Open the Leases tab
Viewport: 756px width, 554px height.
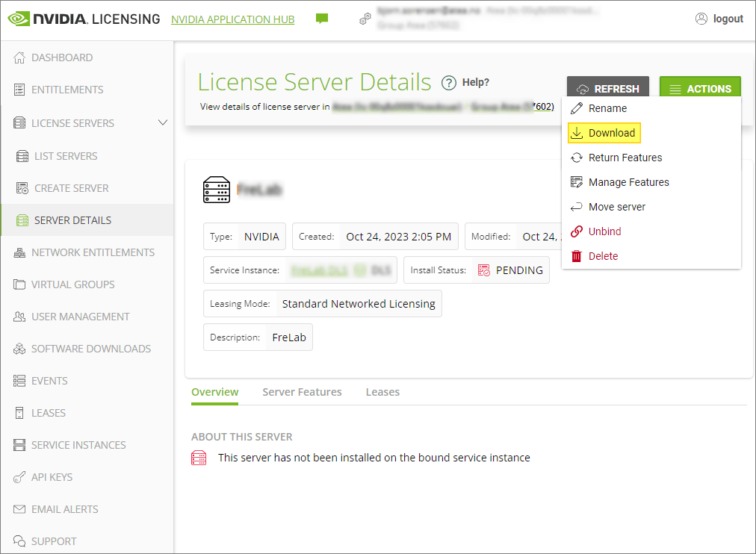tap(382, 392)
